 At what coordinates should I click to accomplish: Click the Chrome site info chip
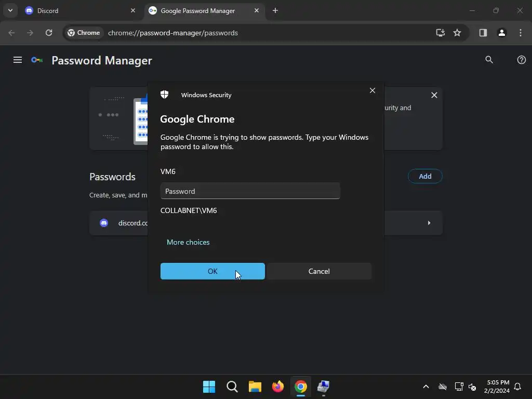[x=84, y=33]
